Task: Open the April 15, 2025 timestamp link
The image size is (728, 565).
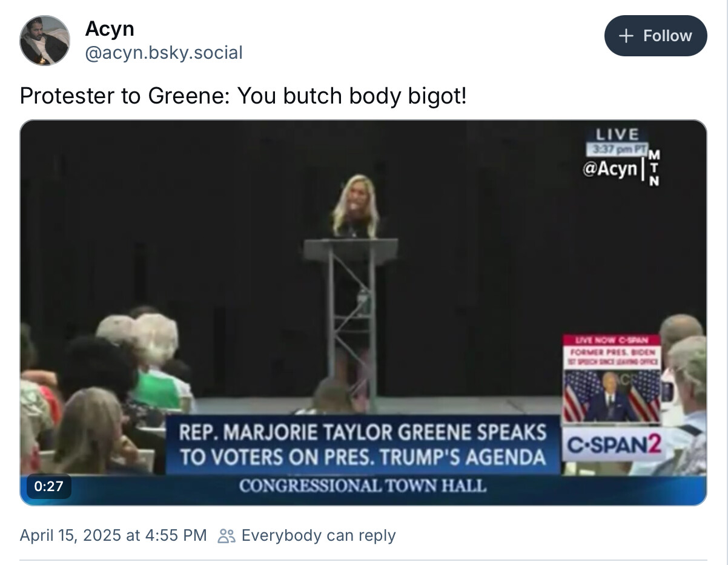Action: pos(113,535)
